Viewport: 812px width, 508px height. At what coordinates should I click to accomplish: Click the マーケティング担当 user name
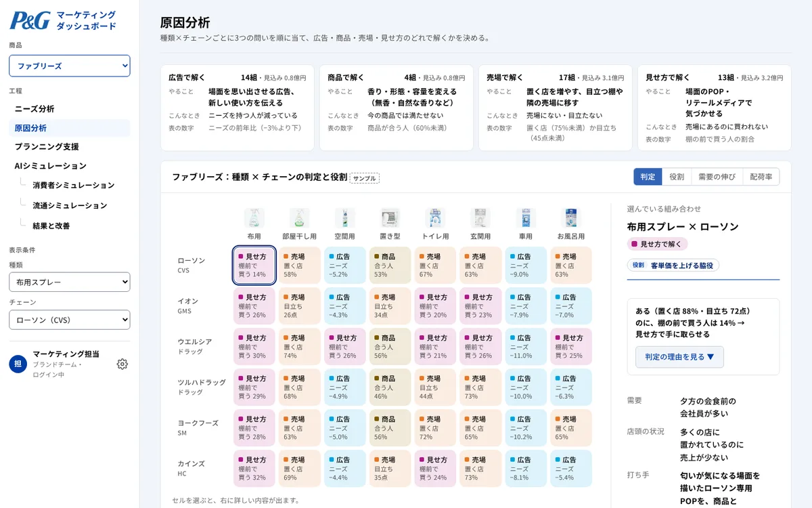(x=66, y=354)
